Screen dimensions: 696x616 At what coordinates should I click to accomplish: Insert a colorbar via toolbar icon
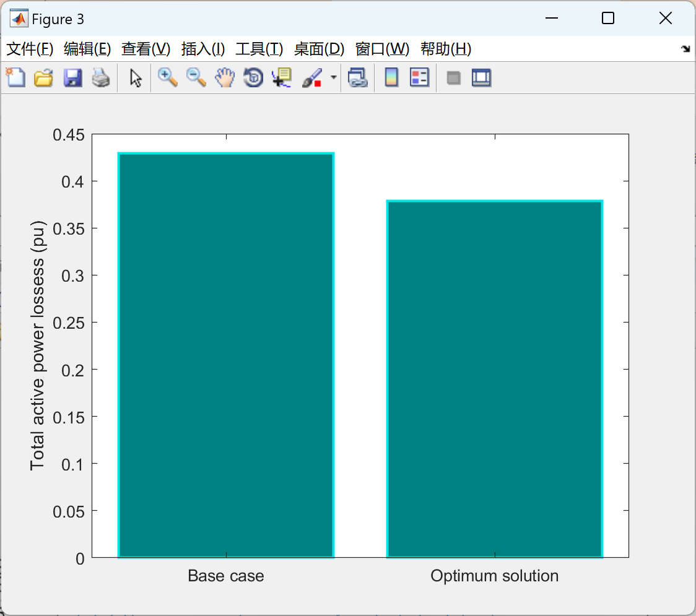point(391,77)
